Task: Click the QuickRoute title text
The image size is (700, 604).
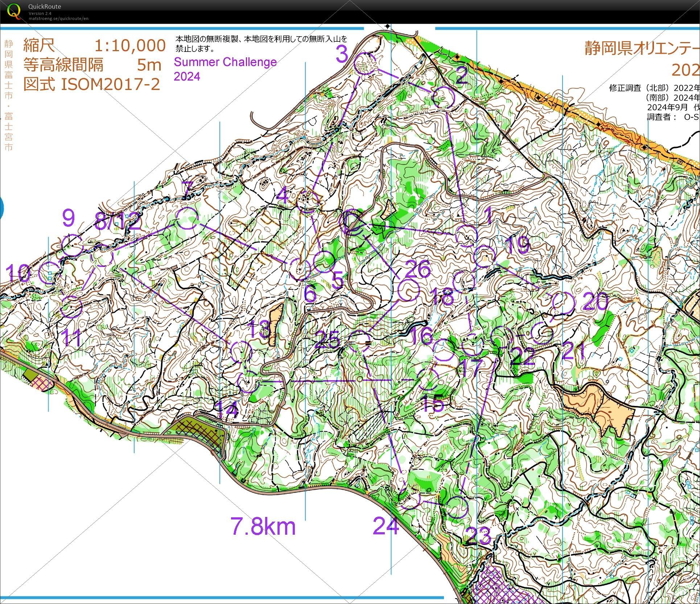Action: [x=44, y=6]
